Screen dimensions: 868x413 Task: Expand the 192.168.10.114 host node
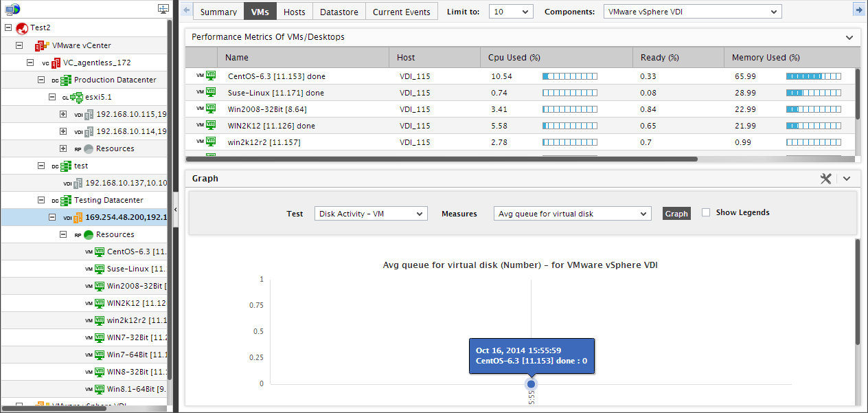point(63,131)
